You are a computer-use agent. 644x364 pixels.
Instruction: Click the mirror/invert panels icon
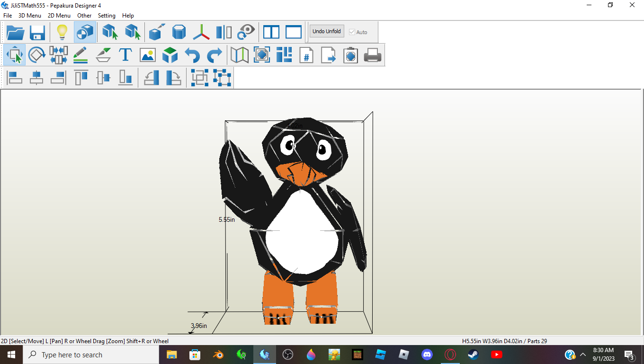point(224,32)
